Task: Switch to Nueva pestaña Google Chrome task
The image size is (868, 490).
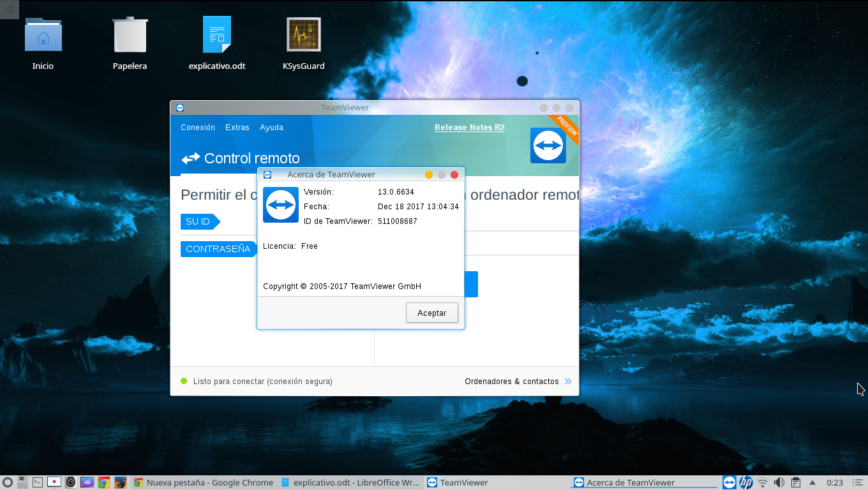Action: (204, 482)
